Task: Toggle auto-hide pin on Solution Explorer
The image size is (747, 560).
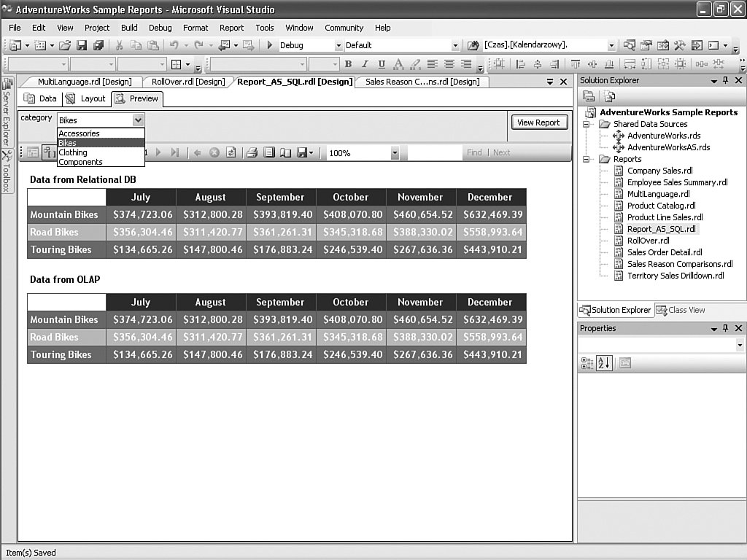Action: [726, 80]
